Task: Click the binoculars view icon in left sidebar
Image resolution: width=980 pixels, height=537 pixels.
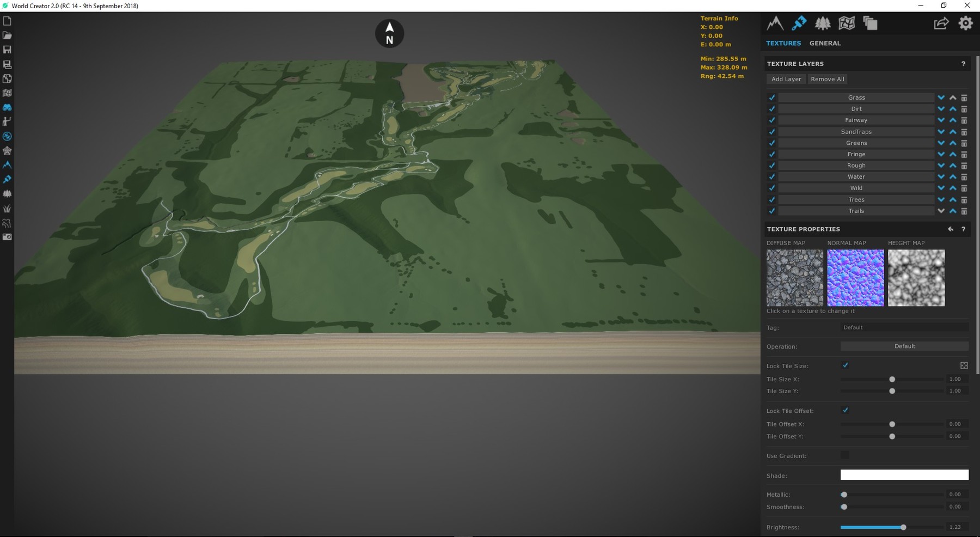Action: [7, 107]
